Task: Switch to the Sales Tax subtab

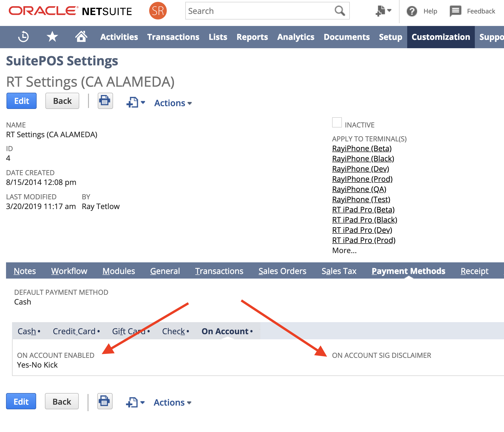Action: click(339, 271)
